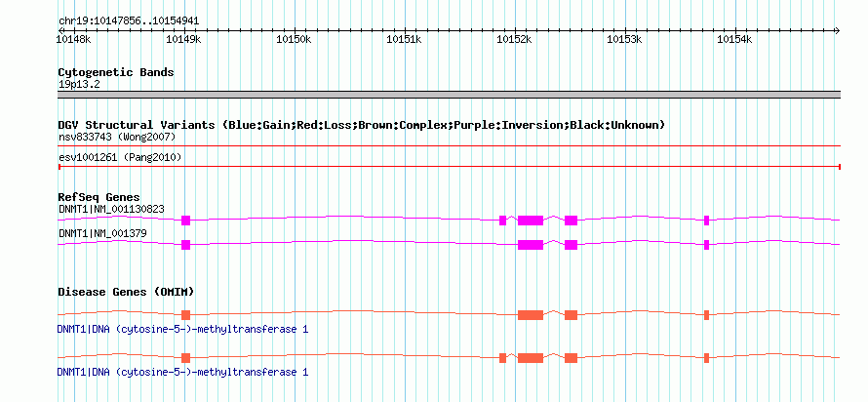Viewport: 868px width, 402px height.
Task: Click the DNMT1|NM_001379 transcript label
Action: pyautogui.click(x=102, y=233)
